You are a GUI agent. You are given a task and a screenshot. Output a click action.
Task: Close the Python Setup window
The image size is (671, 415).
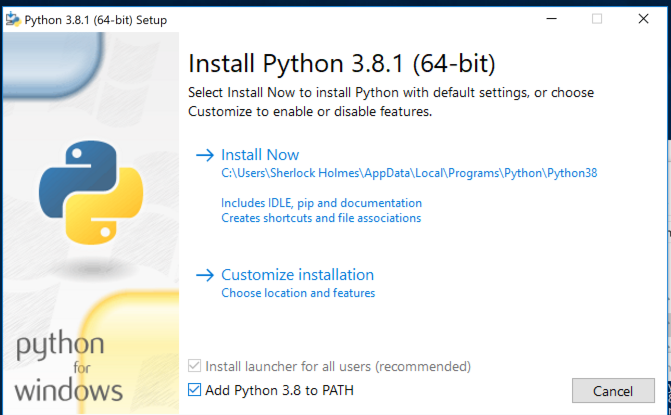coord(643,19)
